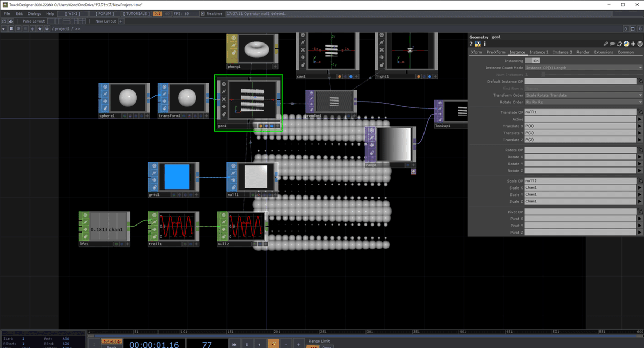
Task: Open the Dialogs menu
Action: [34, 14]
